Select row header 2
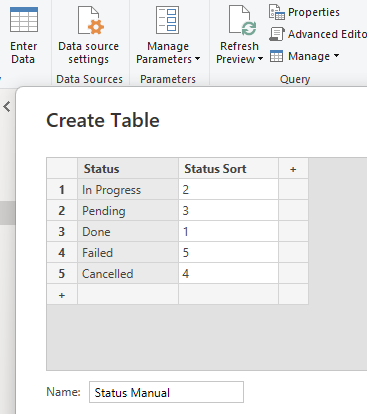 [x=62, y=211]
